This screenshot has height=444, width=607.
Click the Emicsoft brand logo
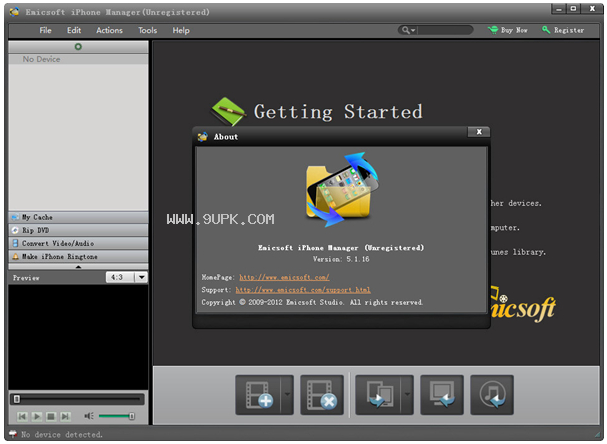(523, 305)
